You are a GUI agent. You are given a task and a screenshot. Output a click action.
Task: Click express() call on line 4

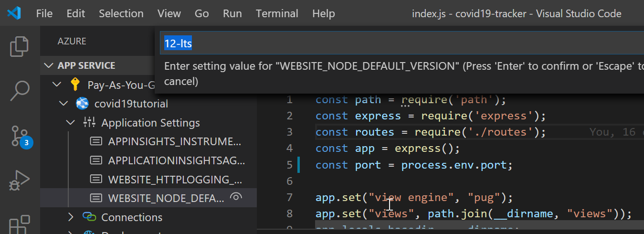click(x=424, y=148)
